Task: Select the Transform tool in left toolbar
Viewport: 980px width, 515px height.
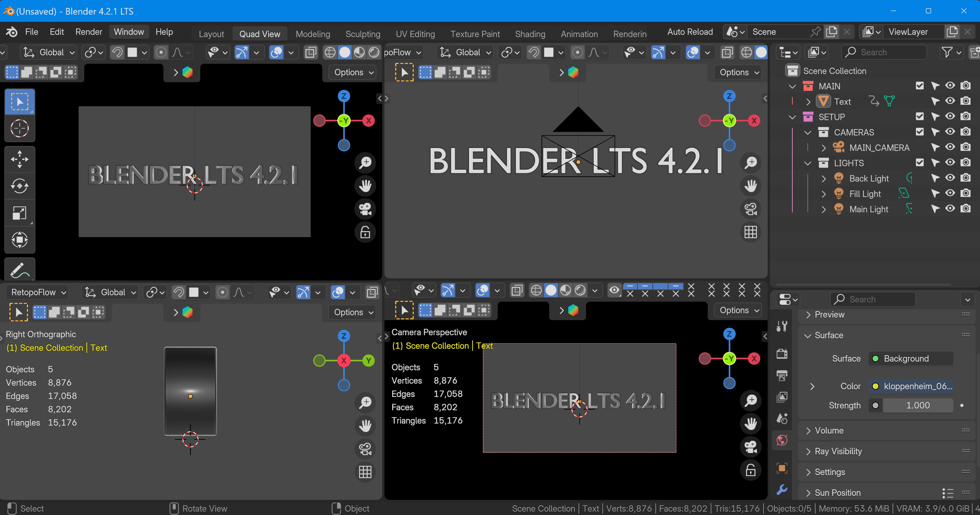Action: pos(19,240)
